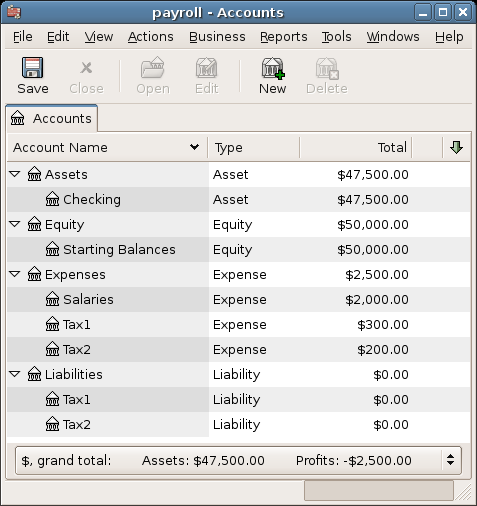
Task: Open the Help menu
Action: 449,37
